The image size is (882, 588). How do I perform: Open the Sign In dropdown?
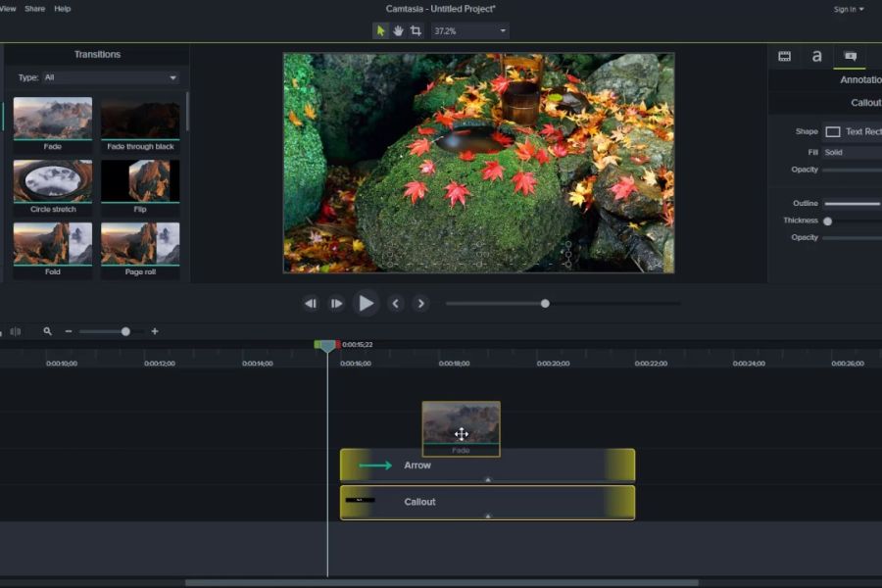849,9
